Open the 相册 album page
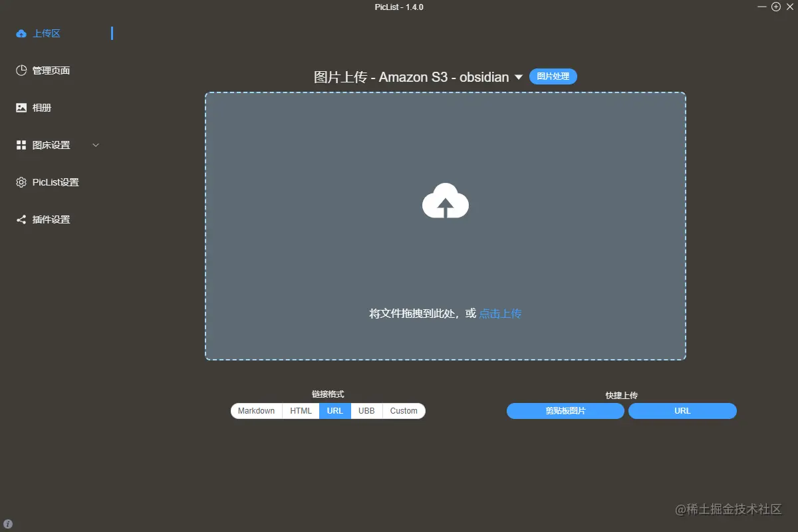Image resolution: width=798 pixels, height=532 pixels. (42, 108)
